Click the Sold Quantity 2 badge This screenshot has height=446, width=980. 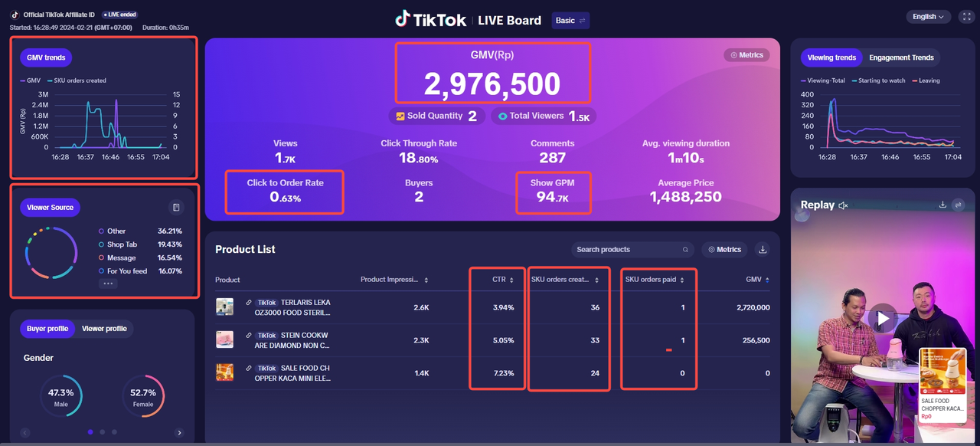point(437,116)
